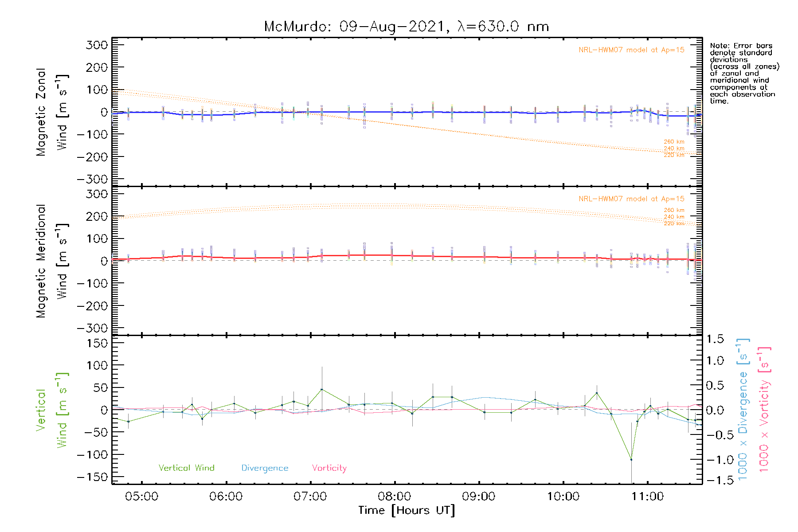Click the error bars note text
This screenshot has height=532, width=798.
click(x=744, y=73)
